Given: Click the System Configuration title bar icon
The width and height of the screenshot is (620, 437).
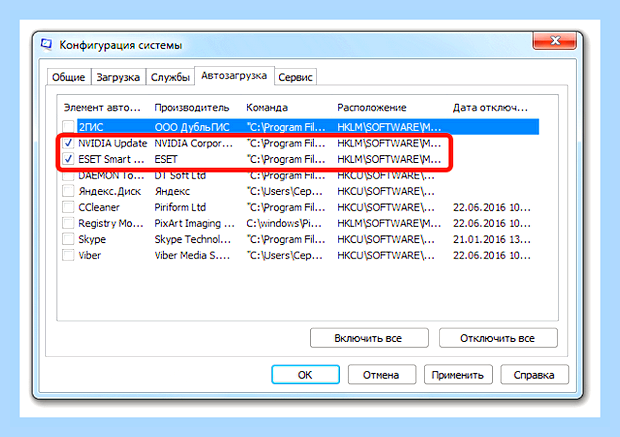Looking at the screenshot, I should 47,44.
